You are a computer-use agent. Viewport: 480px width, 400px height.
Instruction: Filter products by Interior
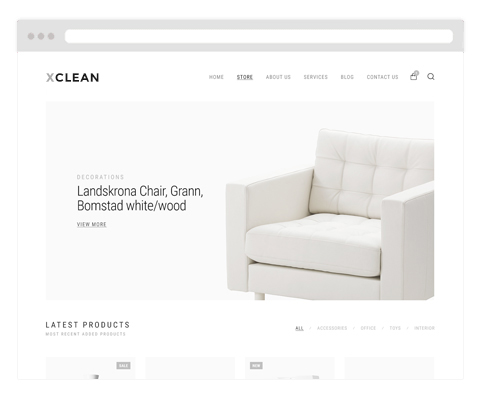tap(424, 328)
